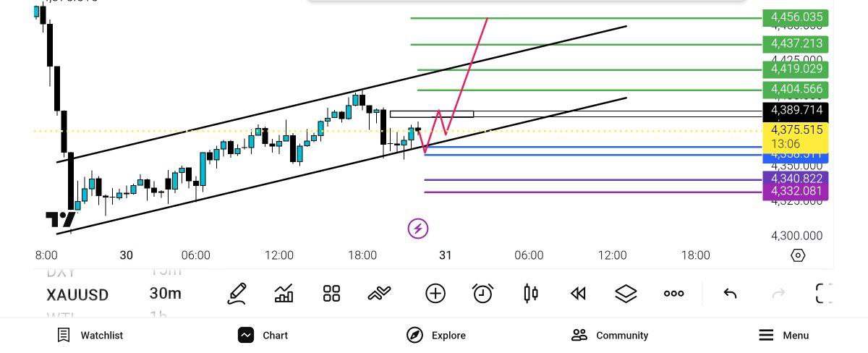Open the drawing tools pencil icon
The width and height of the screenshot is (868, 353).
click(237, 293)
